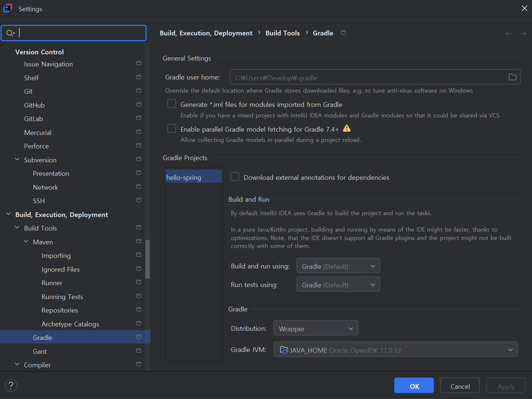Click the project icon on Gant row

(x=139, y=350)
